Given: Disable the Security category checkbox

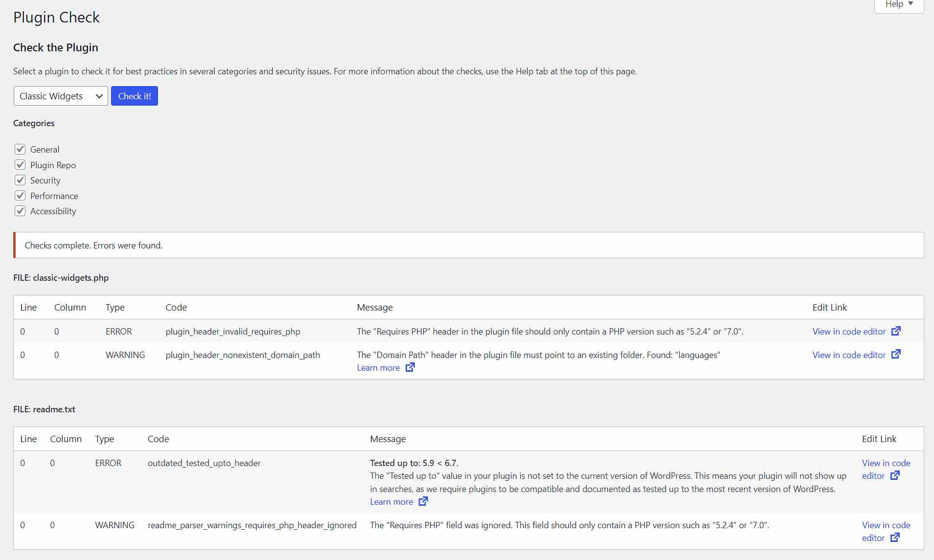Looking at the screenshot, I should tap(20, 180).
